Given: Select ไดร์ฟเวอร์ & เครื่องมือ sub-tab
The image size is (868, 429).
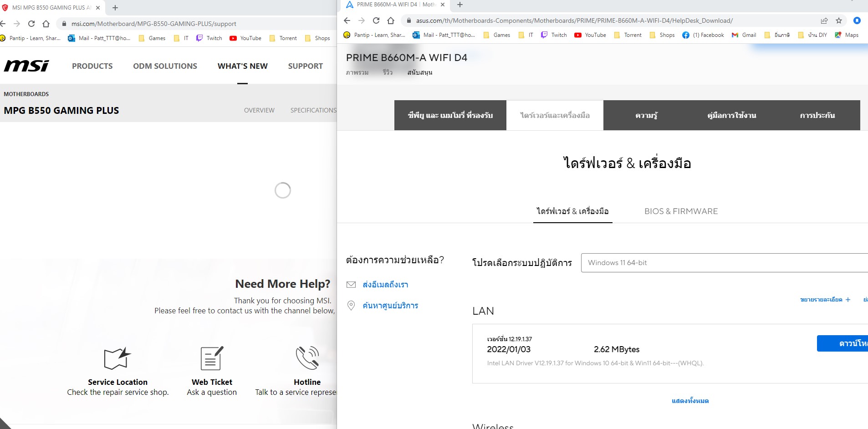Looking at the screenshot, I should [x=572, y=211].
